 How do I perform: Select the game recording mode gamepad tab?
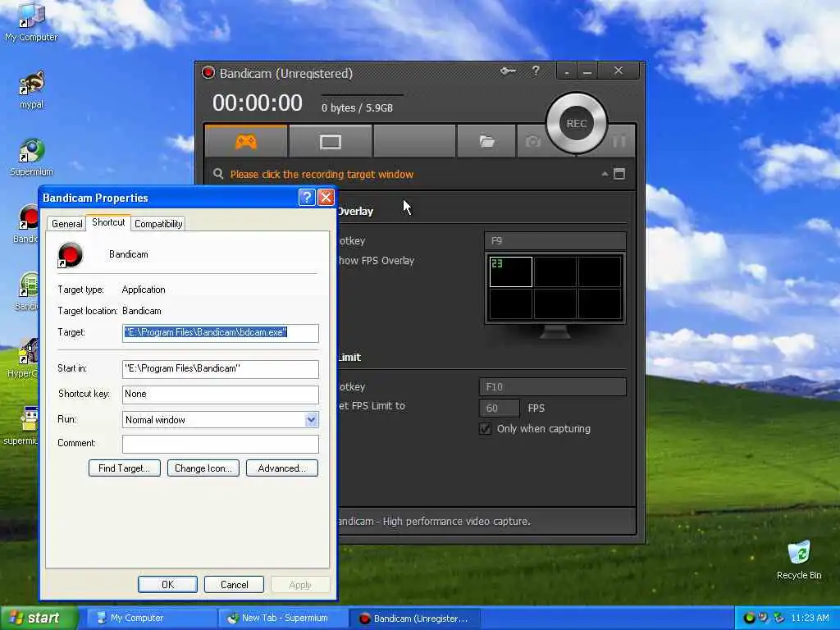click(x=246, y=141)
